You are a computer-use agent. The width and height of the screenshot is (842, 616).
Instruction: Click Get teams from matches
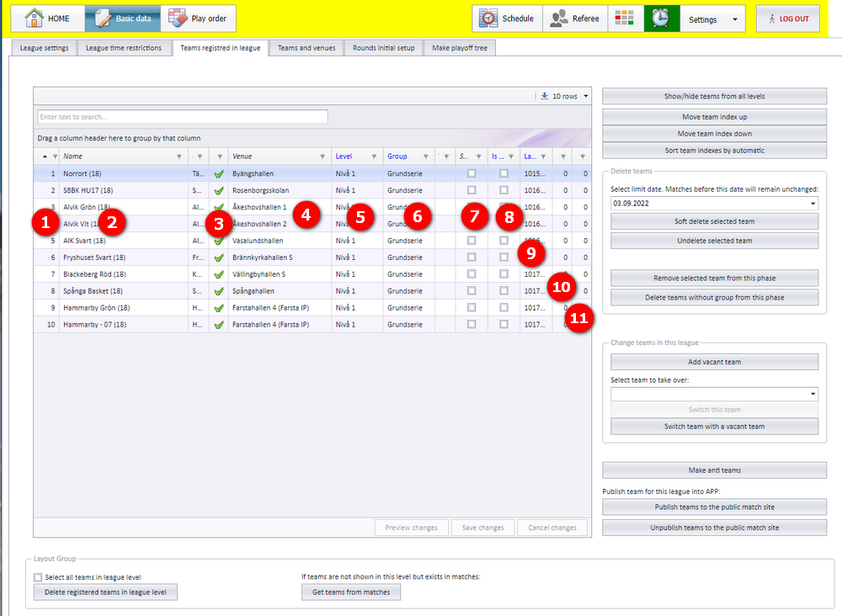tap(351, 592)
